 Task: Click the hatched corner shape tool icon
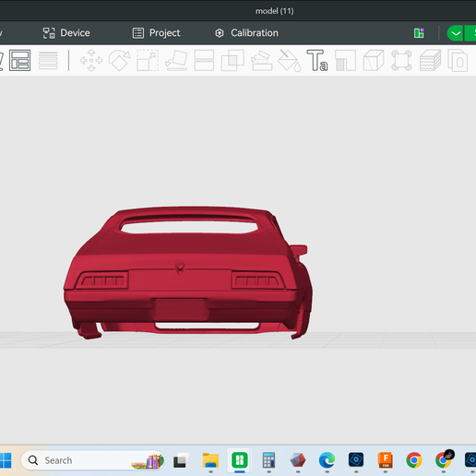pyautogui.click(x=345, y=60)
